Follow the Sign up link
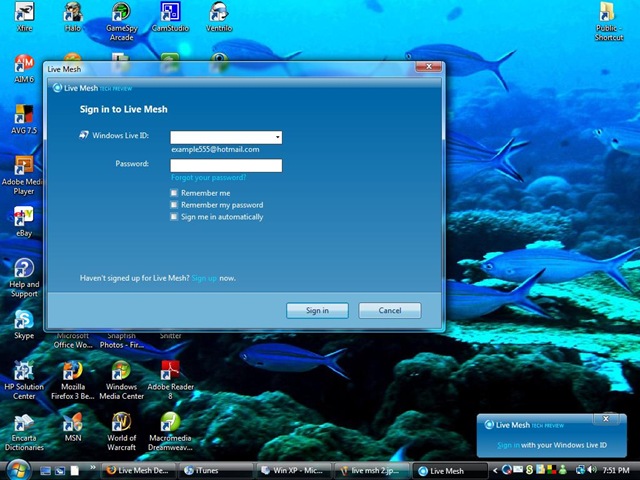Viewport: 640px width, 480px height. click(x=204, y=278)
